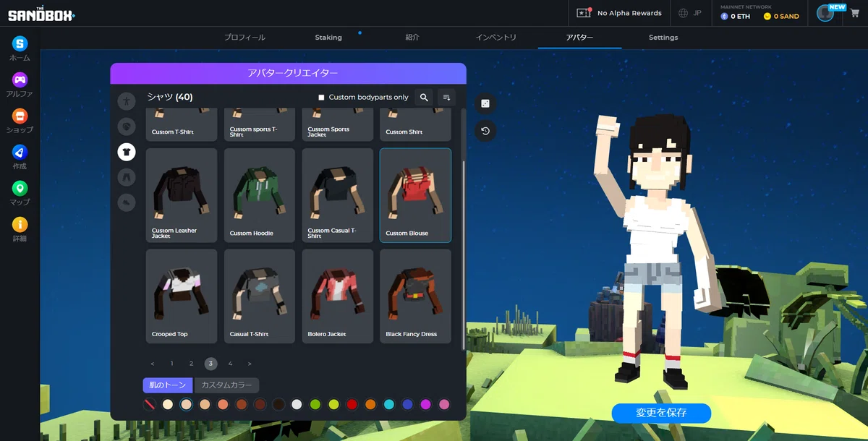Select Crooped Top item
The width and height of the screenshot is (868, 441).
pos(182,296)
